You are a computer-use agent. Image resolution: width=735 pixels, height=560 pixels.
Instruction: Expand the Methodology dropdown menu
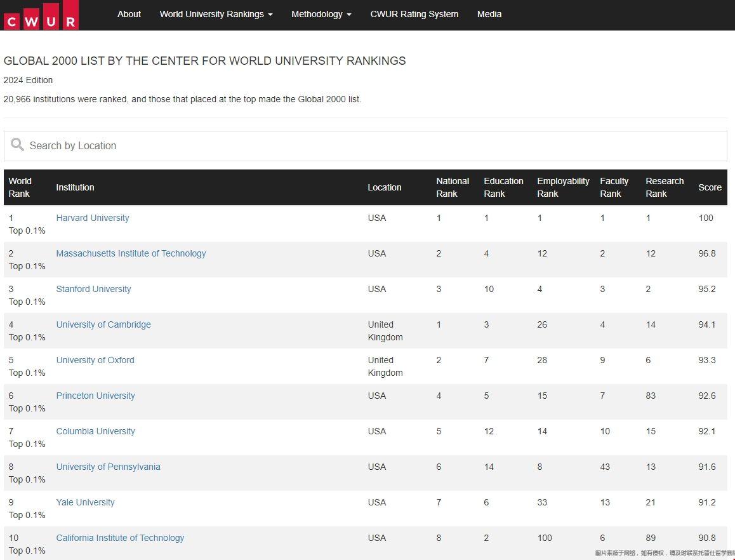(321, 14)
